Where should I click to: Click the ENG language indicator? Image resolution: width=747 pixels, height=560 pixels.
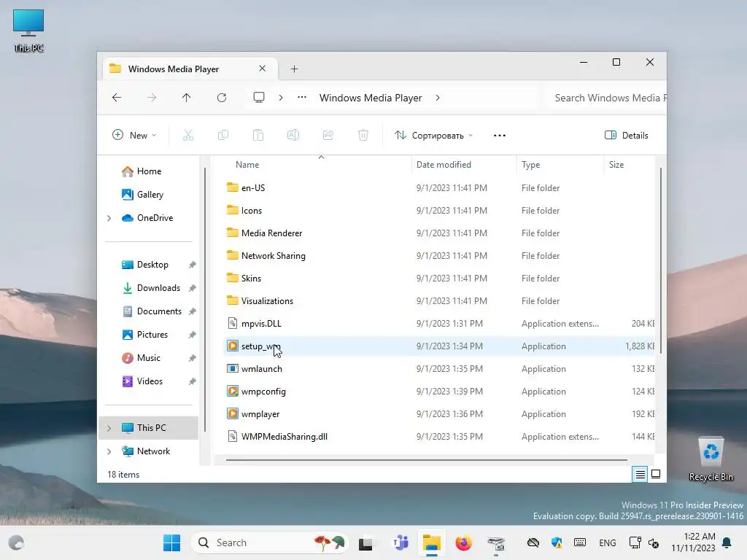[x=608, y=542]
